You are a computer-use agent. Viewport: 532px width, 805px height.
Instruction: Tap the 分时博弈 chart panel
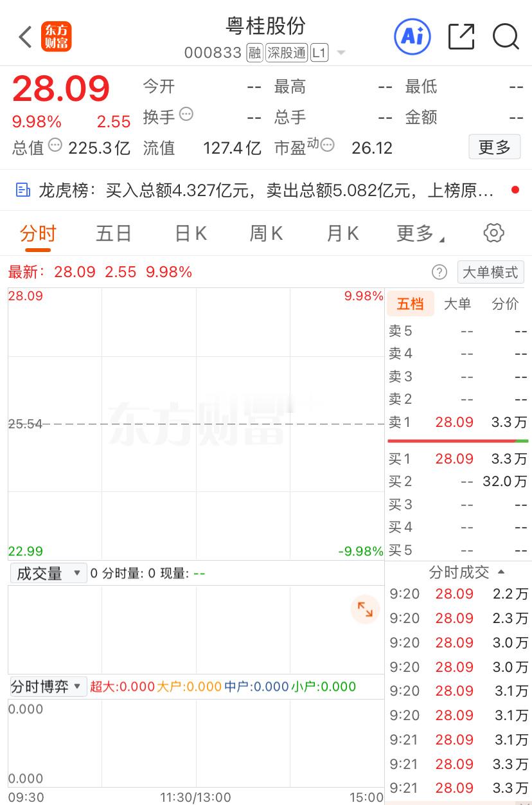[x=196, y=743]
